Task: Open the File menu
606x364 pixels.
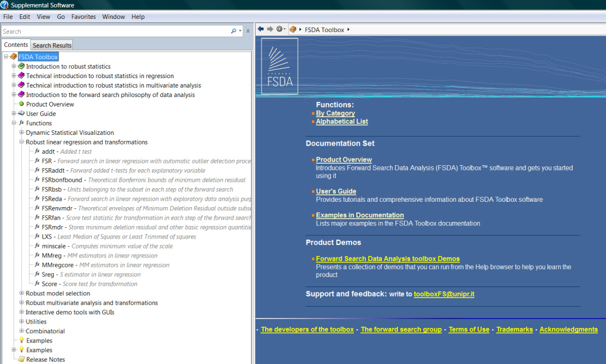Action: click(8, 17)
